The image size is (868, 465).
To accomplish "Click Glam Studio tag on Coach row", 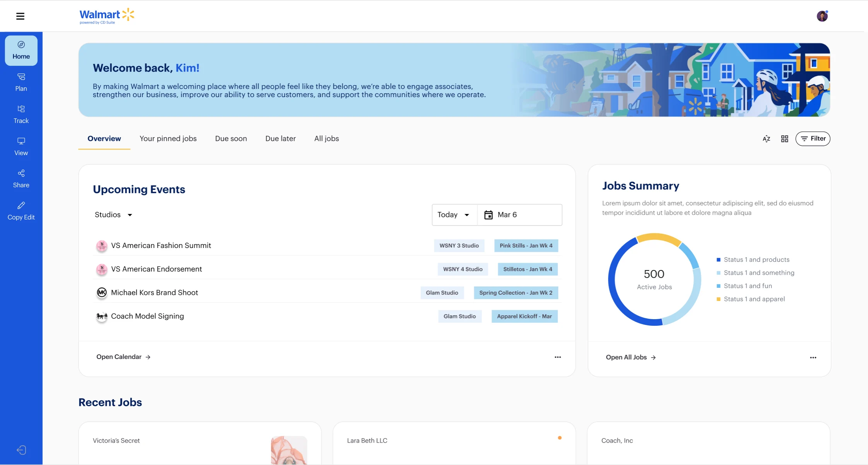I will pos(460,316).
